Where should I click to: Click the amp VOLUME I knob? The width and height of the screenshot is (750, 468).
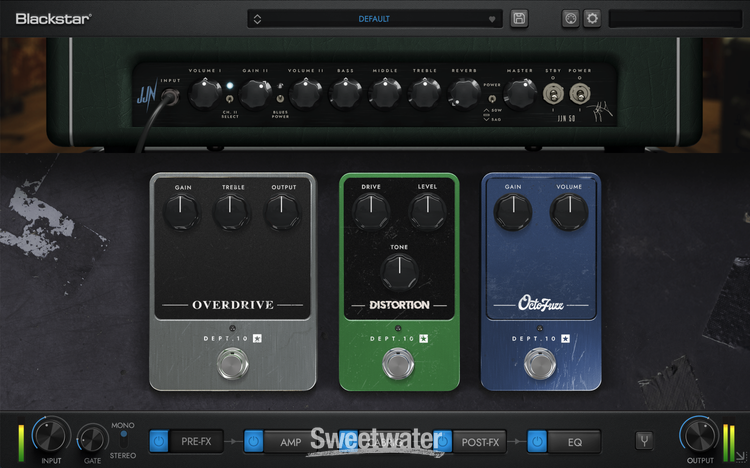tap(204, 94)
